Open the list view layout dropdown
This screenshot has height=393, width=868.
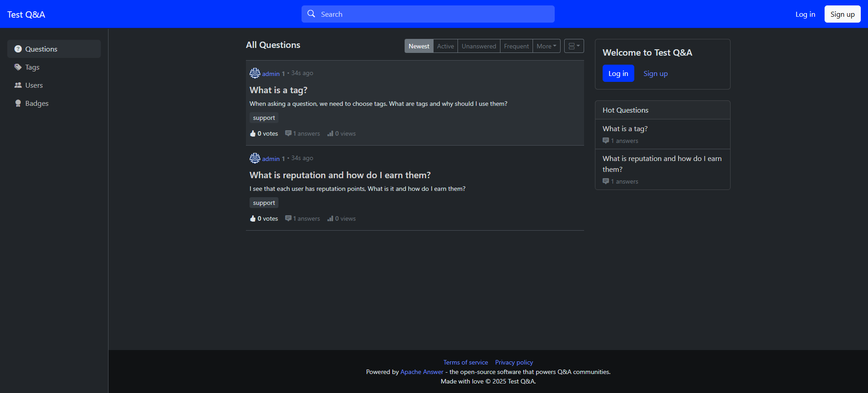pos(574,46)
